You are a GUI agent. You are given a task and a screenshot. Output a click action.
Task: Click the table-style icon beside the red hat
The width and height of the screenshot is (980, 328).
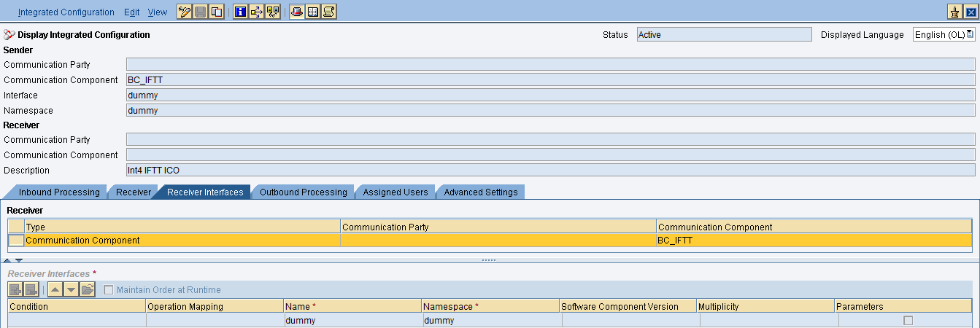(x=313, y=12)
